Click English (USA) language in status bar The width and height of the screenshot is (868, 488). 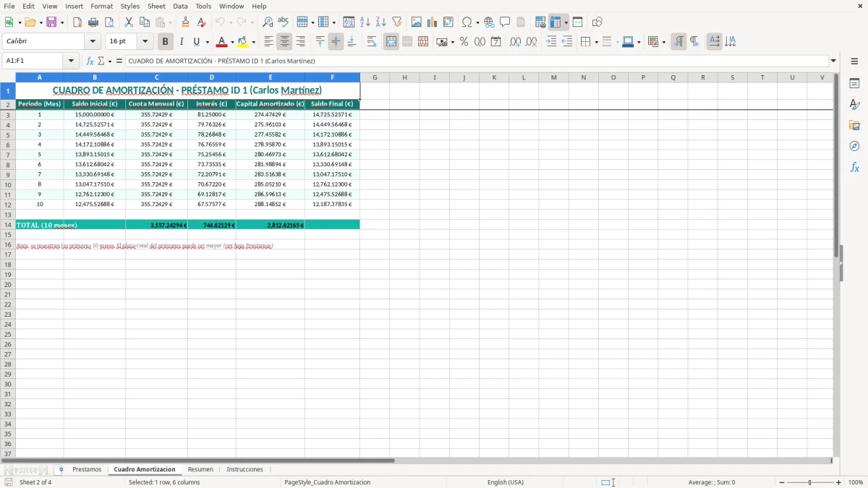[x=506, y=482]
